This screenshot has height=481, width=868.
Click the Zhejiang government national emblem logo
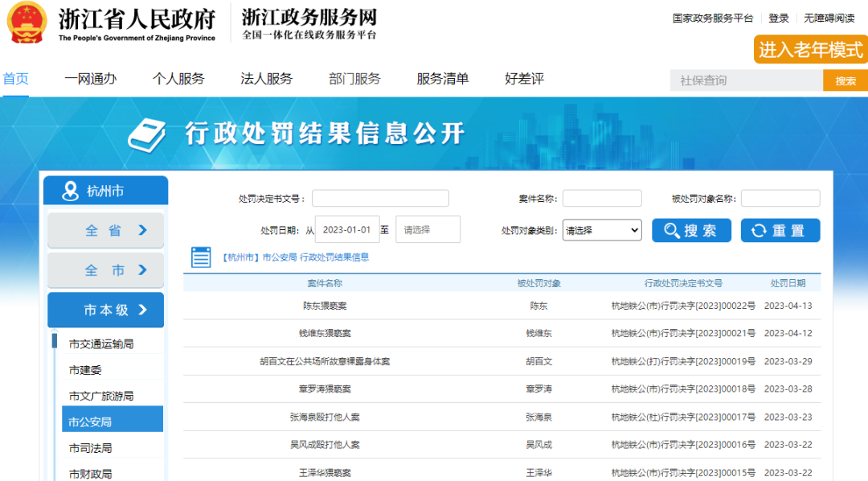coord(27,23)
